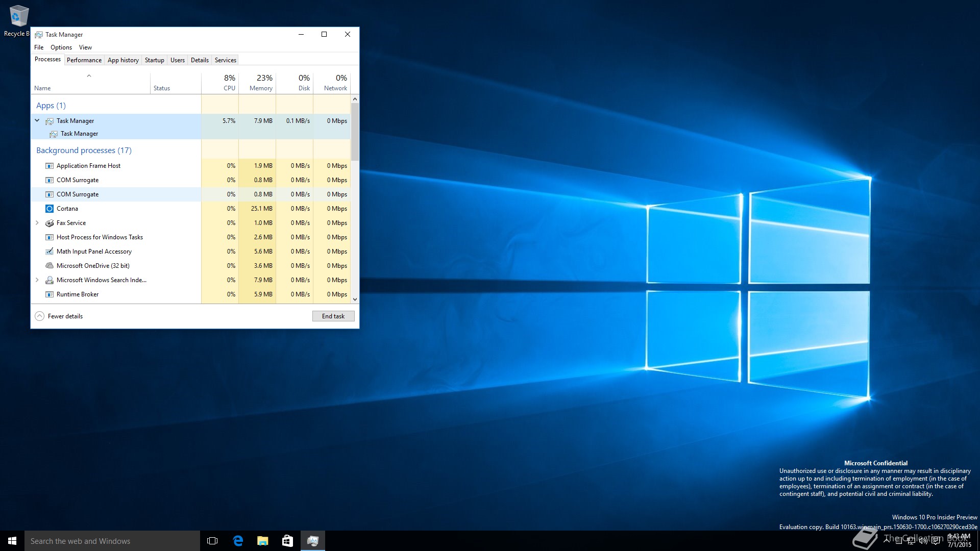Open the Options menu
This screenshot has height=551, width=980.
coord(61,47)
